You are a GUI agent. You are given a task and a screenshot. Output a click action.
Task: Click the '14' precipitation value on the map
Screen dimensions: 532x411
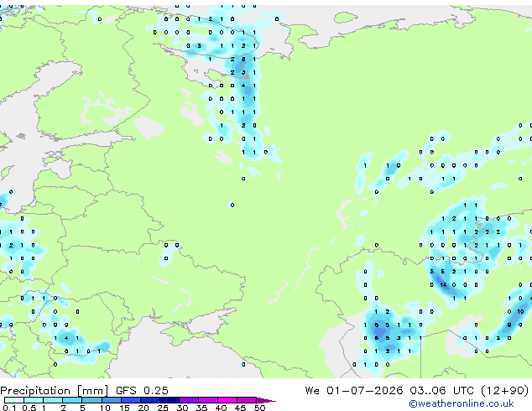point(443,285)
